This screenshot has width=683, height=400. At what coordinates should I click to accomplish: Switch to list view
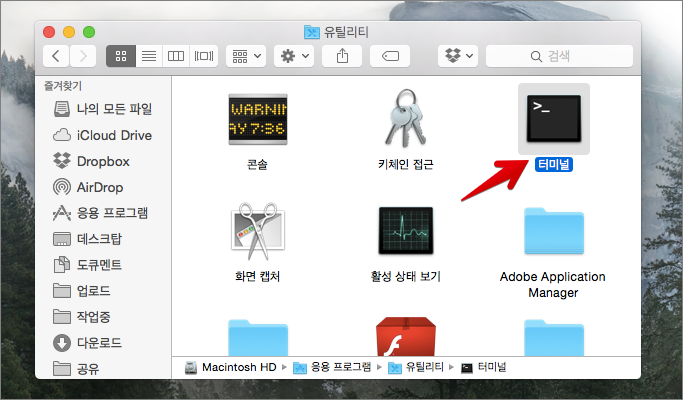coord(149,56)
